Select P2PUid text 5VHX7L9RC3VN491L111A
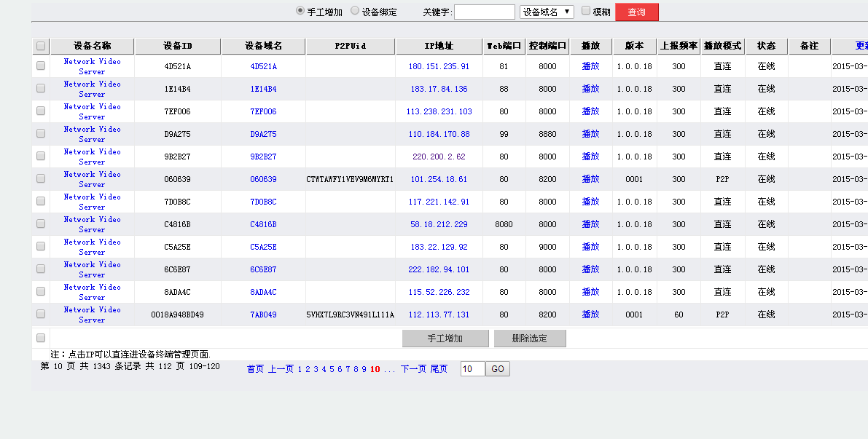 tap(350, 315)
